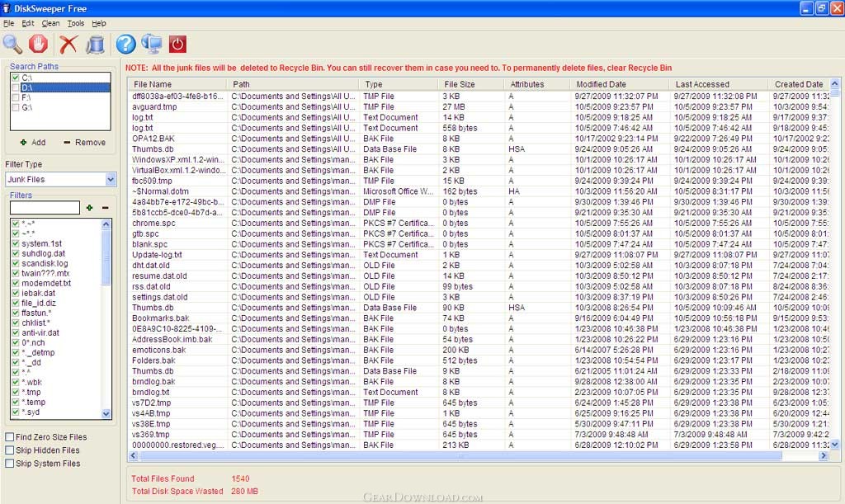
Task: Select the brndlog.bak file row
Action: 479,382
